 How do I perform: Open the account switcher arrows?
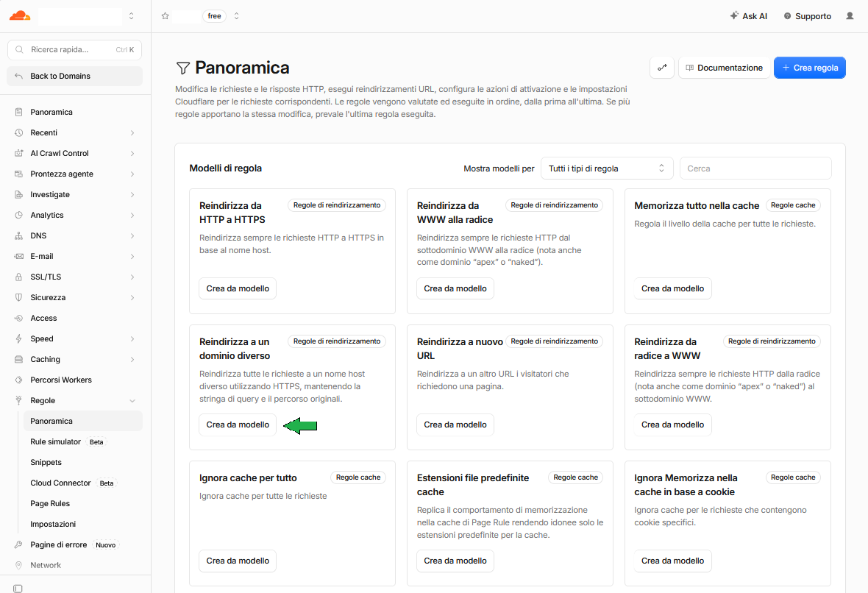click(x=131, y=16)
